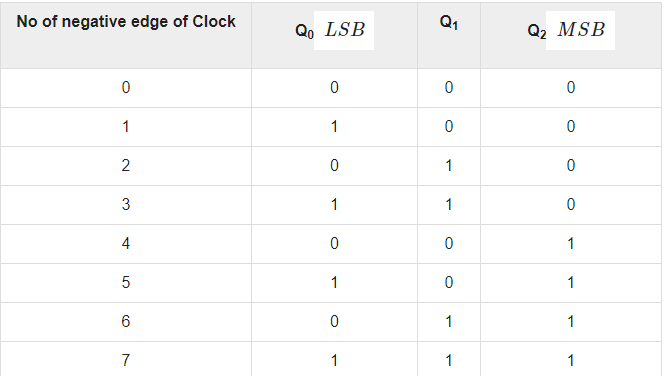Select clock edge count cell 7
This screenshot has width=664, height=376.
click(x=126, y=359)
